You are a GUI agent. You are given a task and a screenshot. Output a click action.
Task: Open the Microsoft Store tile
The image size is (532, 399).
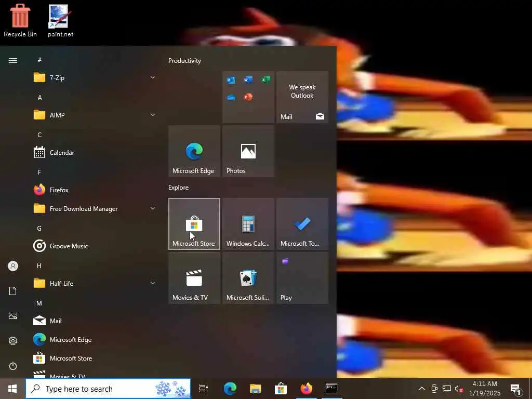pos(194,224)
